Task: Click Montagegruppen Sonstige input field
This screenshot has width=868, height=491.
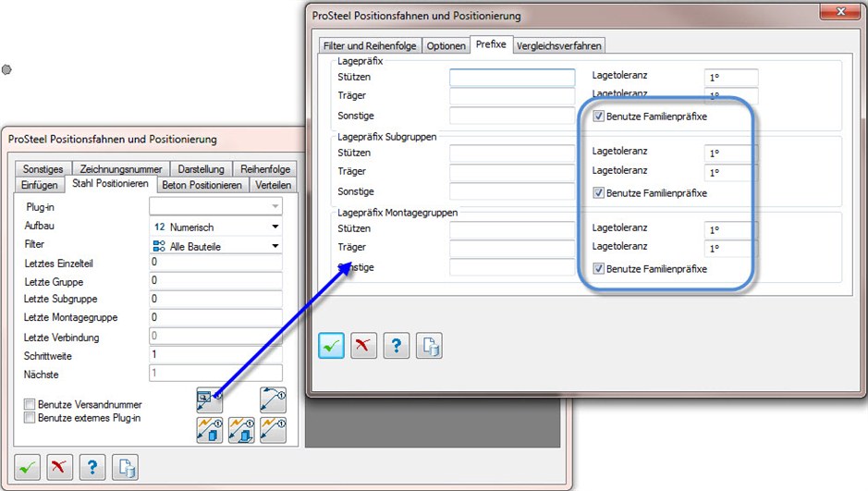Action: (x=512, y=267)
